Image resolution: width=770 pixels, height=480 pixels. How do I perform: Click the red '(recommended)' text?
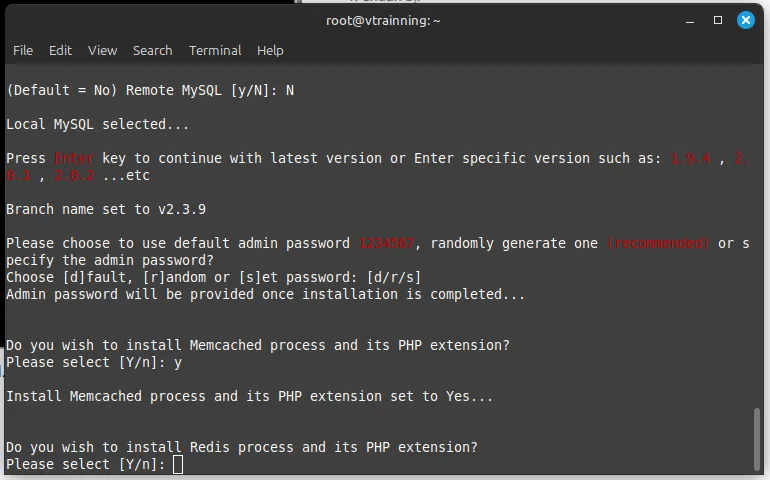tap(658, 243)
